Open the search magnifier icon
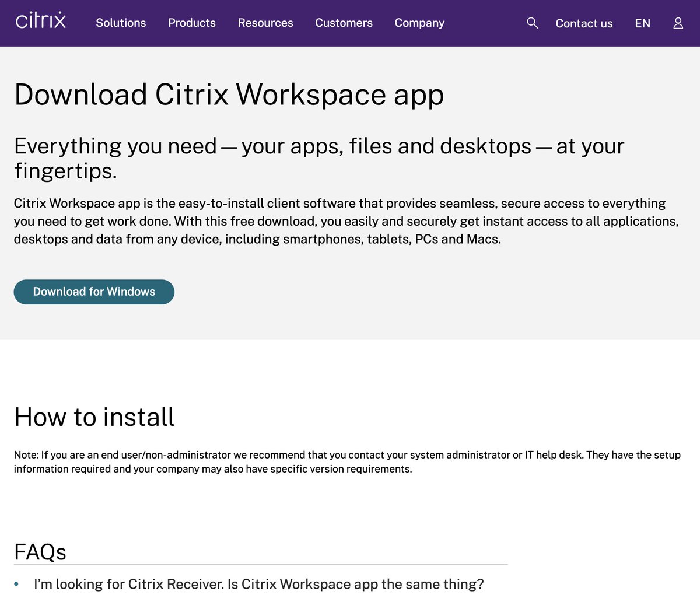Screen dimensions: 700x602 (532, 23)
